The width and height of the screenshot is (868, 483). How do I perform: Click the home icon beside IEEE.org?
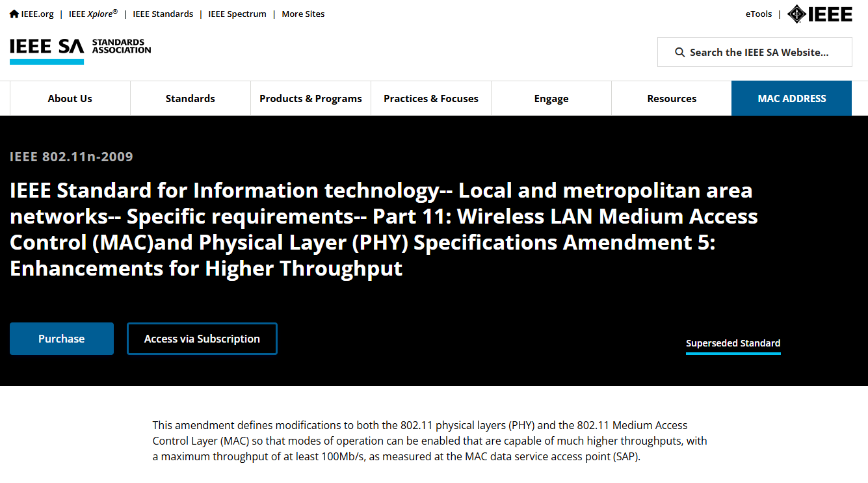14,14
